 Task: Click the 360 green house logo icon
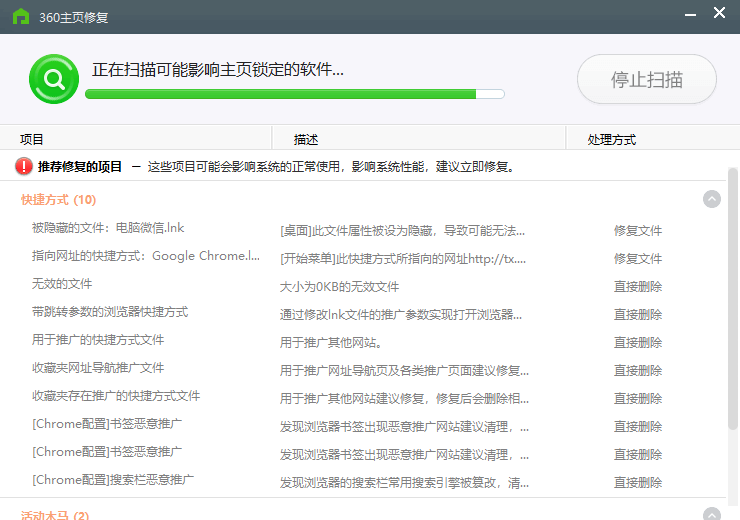[x=21, y=17]
